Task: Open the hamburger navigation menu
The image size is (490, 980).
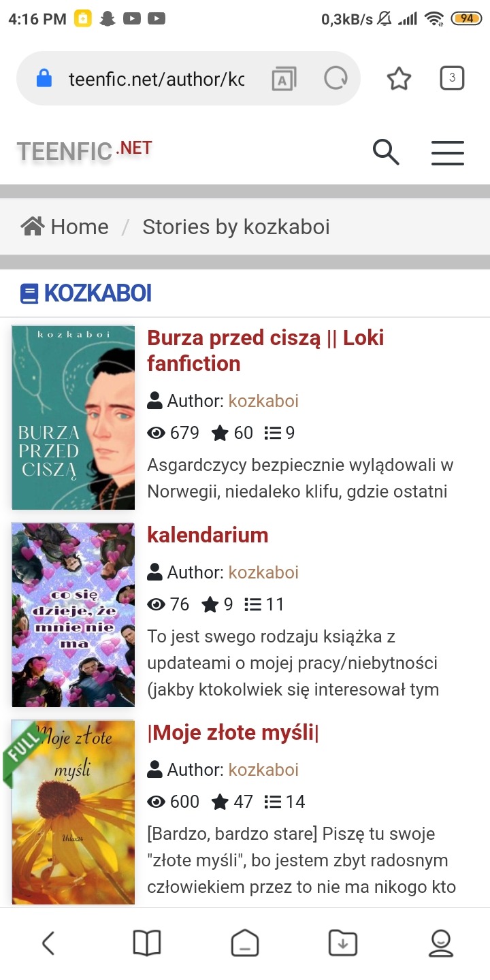Action: (x=448, y=152)
